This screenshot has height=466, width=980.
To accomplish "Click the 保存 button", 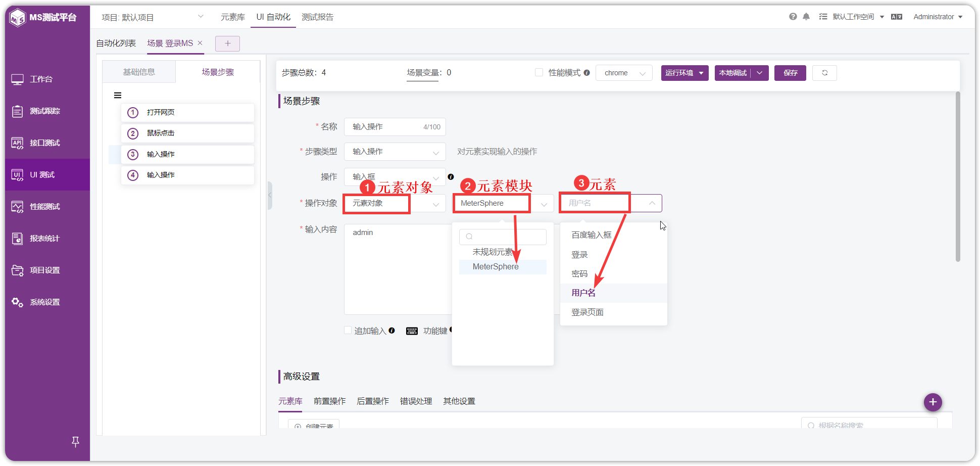I will (x=791, y=73).
